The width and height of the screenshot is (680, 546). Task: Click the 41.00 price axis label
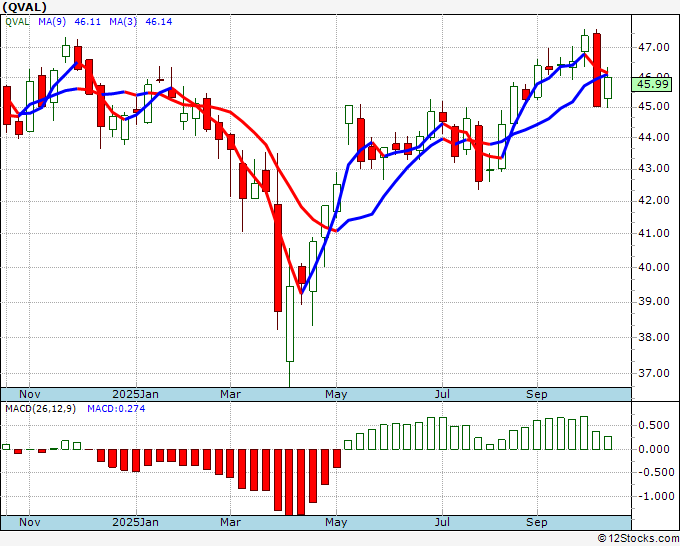(x=654, y=233)
